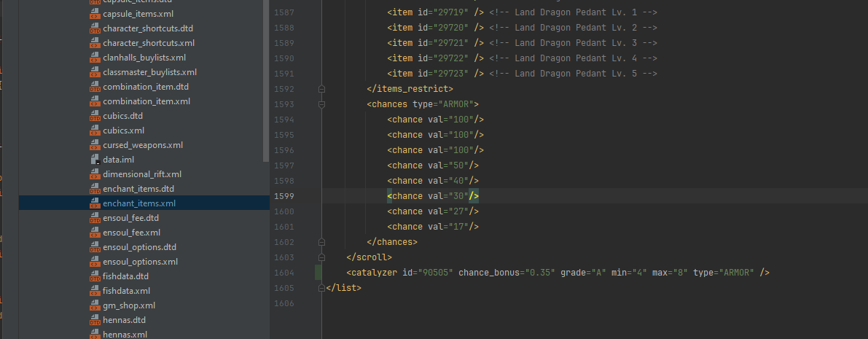Screen dimensions: 868x339
Task: Select ensoul_options.dtd in the project tree
Action: [x=139, y=247]
